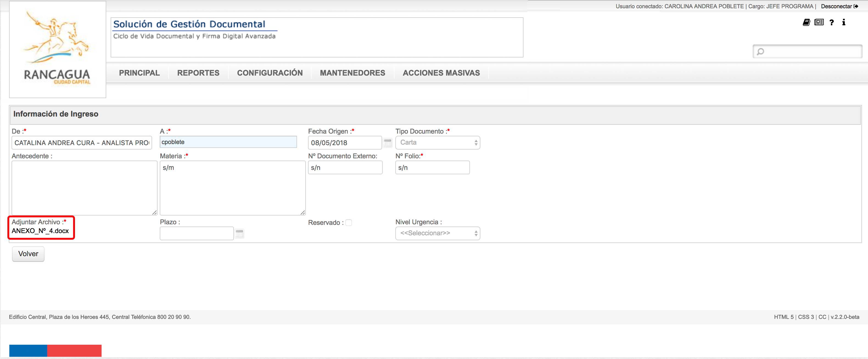Click the Materia textarea resize handle
Viewport: 868px width, 359px height.
pyautogui.click(x=303, y=212)
